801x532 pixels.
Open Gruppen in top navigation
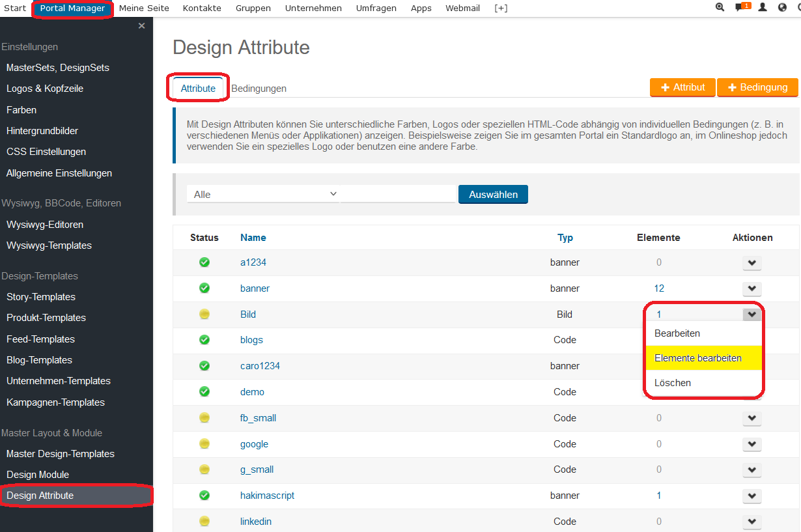point(253,8)
